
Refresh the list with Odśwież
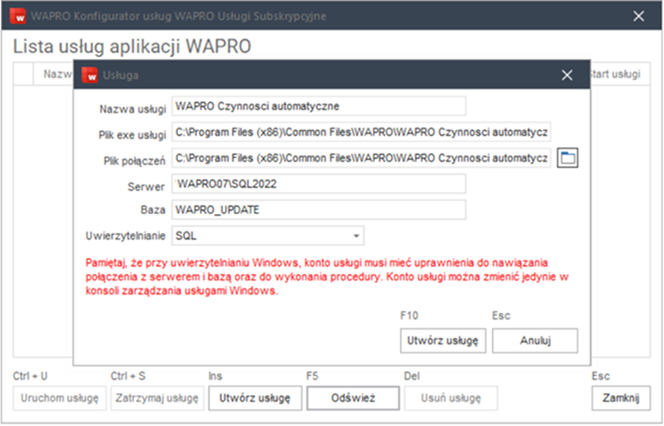[x=347, y=398]
